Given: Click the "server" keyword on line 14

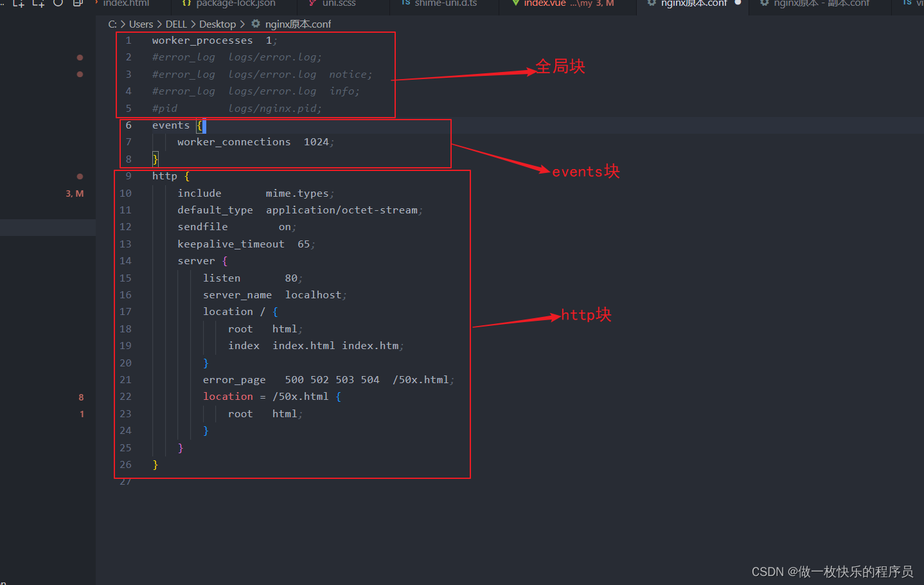Looking at the screenshot, I should click(196, 261).
